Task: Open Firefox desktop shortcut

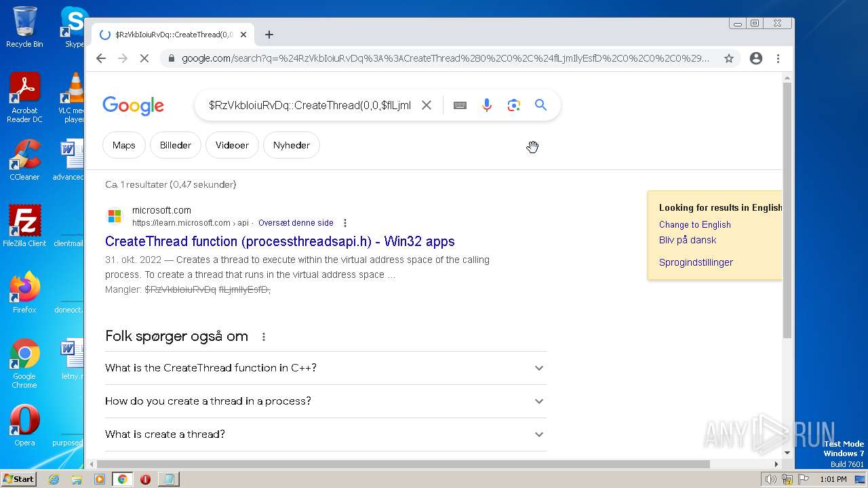Action: click(x=24, y=293)
